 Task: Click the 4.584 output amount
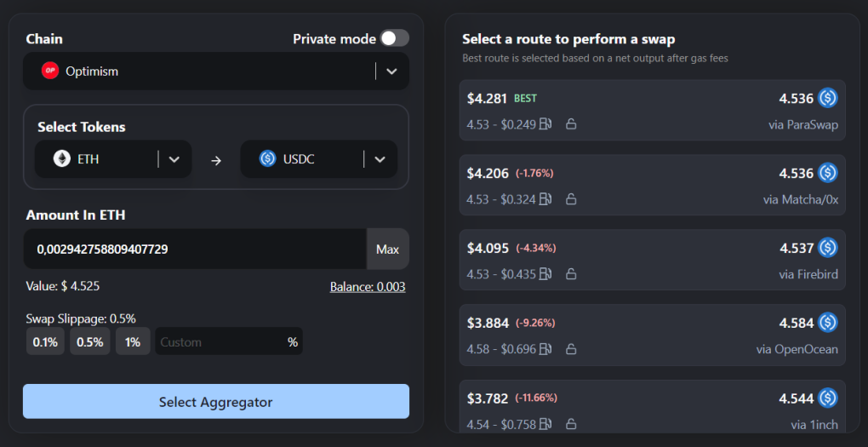pyautogui.click(x=797, y=323)
